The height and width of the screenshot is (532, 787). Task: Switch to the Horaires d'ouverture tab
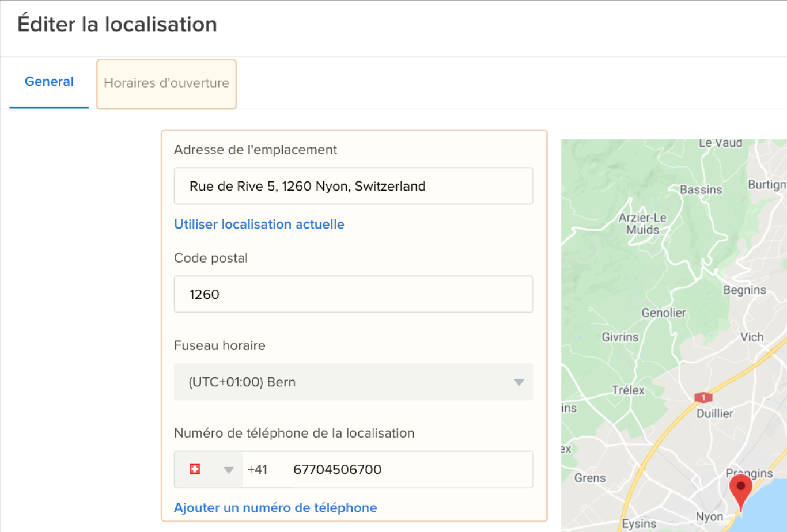[167, 83]
